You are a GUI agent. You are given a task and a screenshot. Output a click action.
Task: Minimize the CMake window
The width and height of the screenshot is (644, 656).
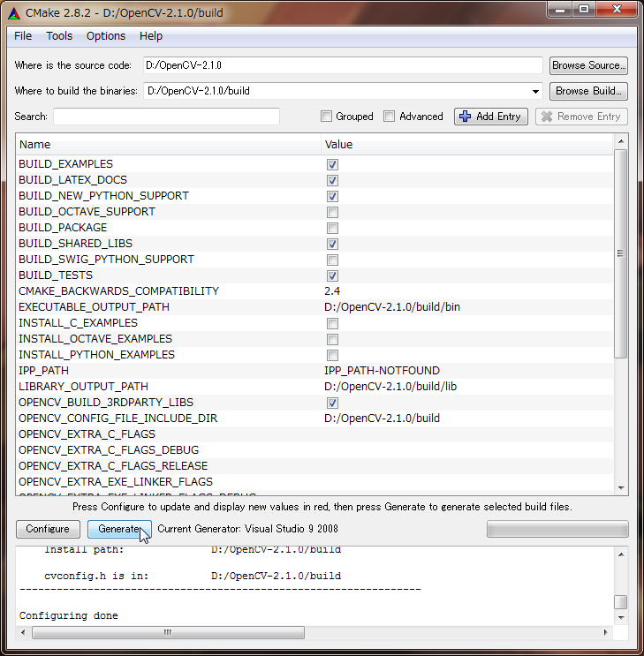560,9
